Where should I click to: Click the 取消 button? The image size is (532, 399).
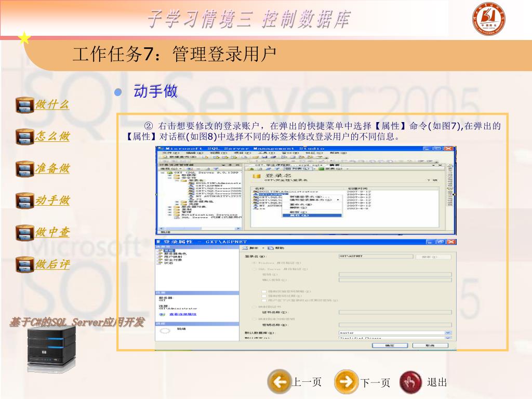pos(430,345)
